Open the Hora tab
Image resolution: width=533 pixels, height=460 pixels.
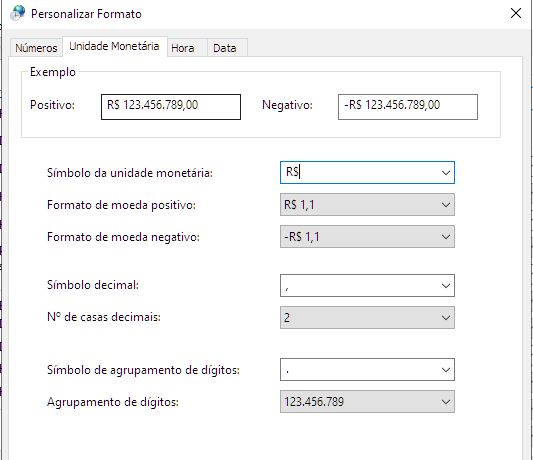point(183,48)
